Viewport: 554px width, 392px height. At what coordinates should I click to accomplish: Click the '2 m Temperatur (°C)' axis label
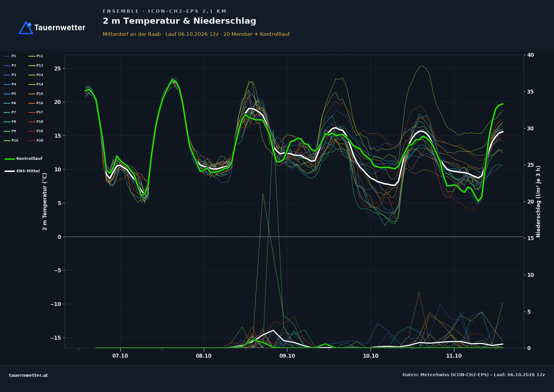click(45, 201)
